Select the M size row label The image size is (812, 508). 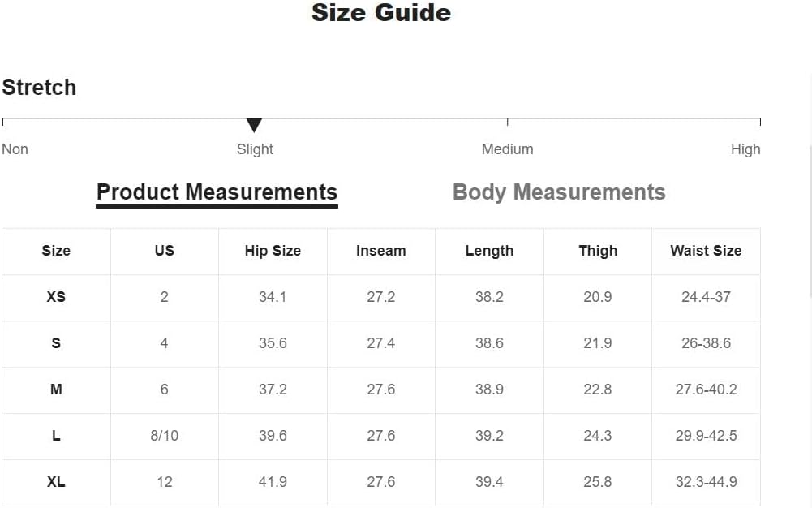click(x=56, y=390)
